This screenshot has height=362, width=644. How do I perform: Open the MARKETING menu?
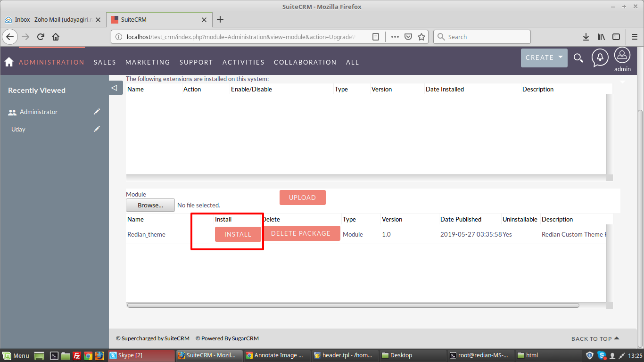pyautogui.click(x=148, y=62)
